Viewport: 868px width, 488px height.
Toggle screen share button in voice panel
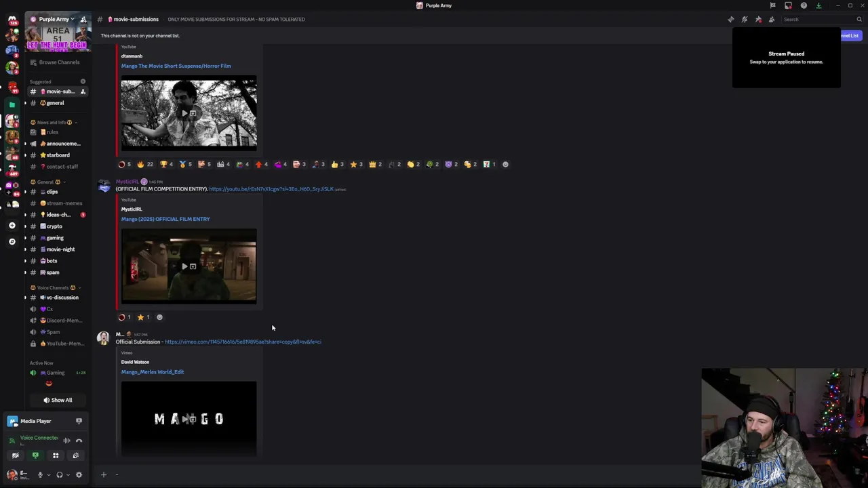coord(35,455)
